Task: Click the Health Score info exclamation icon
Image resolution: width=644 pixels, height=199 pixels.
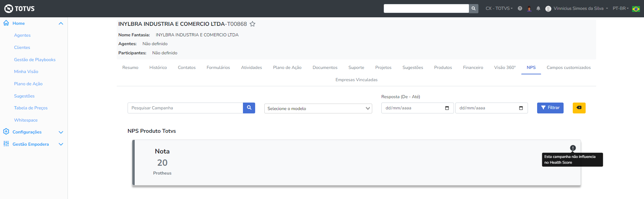Action: 573,148
